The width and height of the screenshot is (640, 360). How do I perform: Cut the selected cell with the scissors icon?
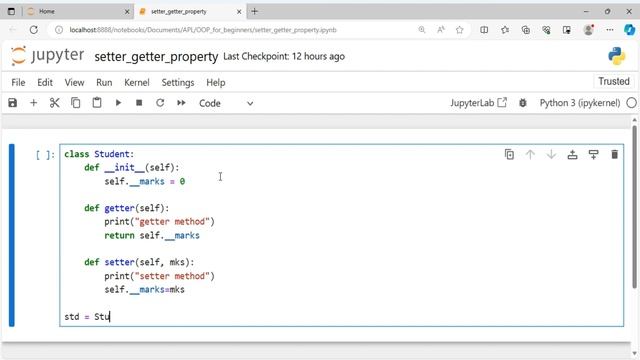coord(54,103)
